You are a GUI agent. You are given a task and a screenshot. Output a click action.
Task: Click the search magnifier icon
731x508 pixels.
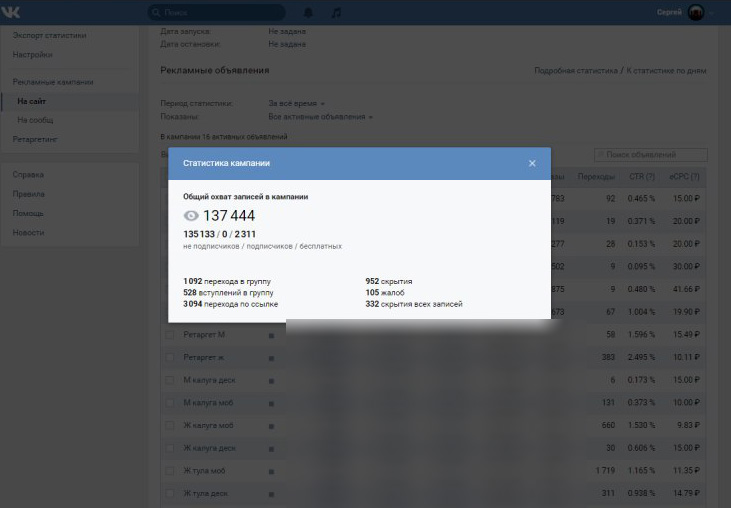click(157, 13)
